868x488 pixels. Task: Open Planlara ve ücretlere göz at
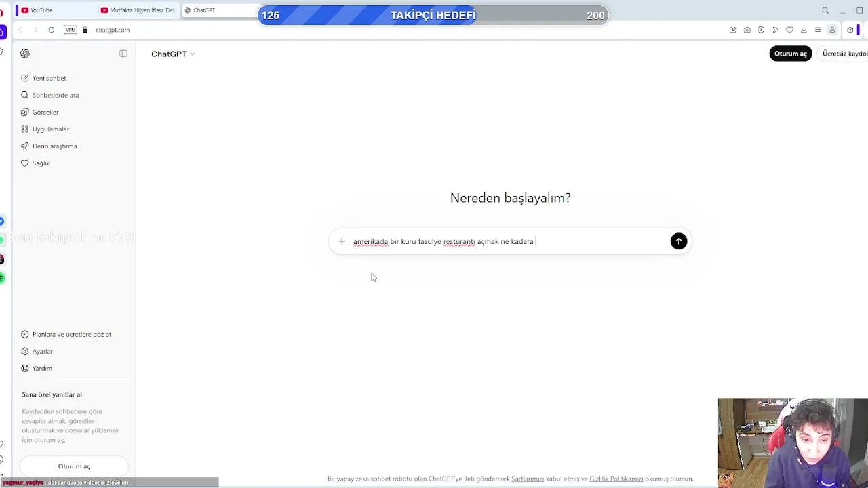[x=73, y=334]
